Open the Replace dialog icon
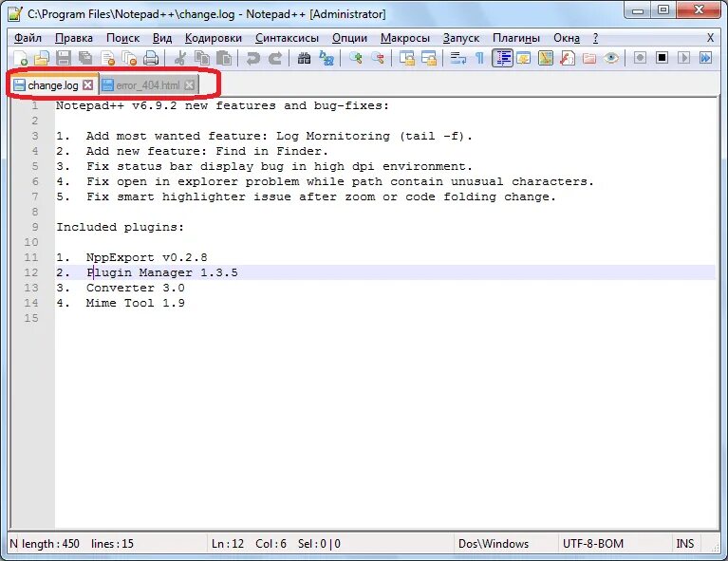Image resolution: width=728 pixels, height=561 pixels. click(x=327, y=59)
